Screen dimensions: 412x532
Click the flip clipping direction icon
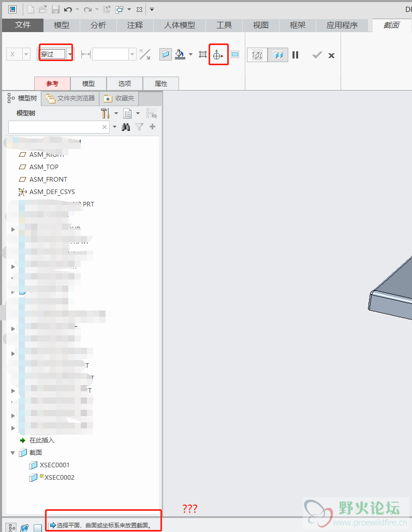tap(145, 54)
